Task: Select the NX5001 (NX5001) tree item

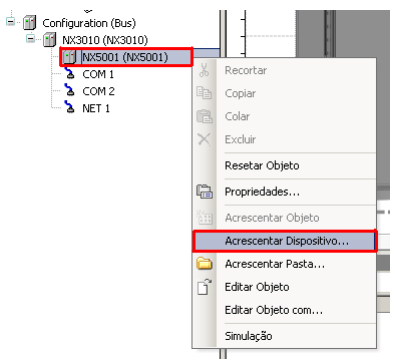Action: pyautogui.click(x=126, y=57)
